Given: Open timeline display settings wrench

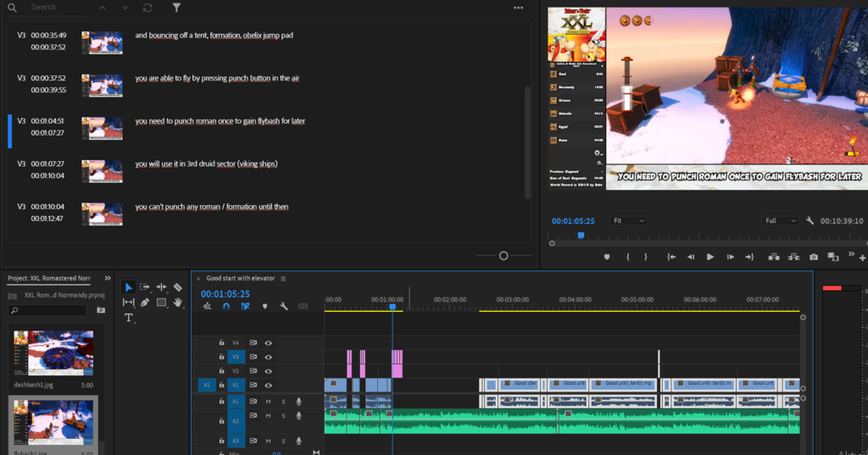Looking at the screenshot, I should point(284,306).
